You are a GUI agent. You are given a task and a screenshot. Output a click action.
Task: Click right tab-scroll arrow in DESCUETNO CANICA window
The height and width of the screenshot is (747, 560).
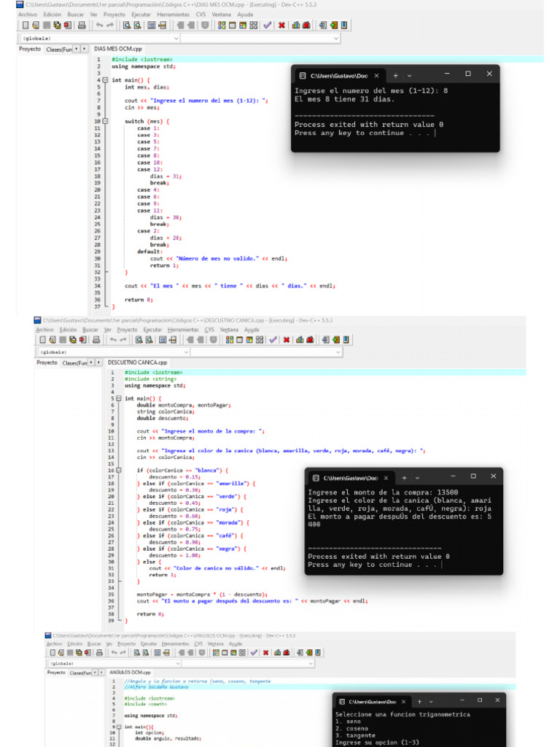(x=98, y=363)
